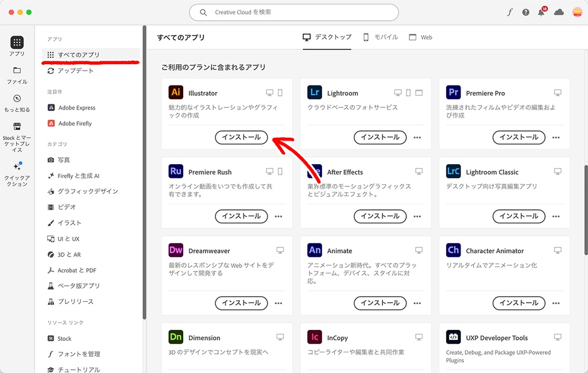Focus the Creative Cloud を検索 search field

coord(294,13)
